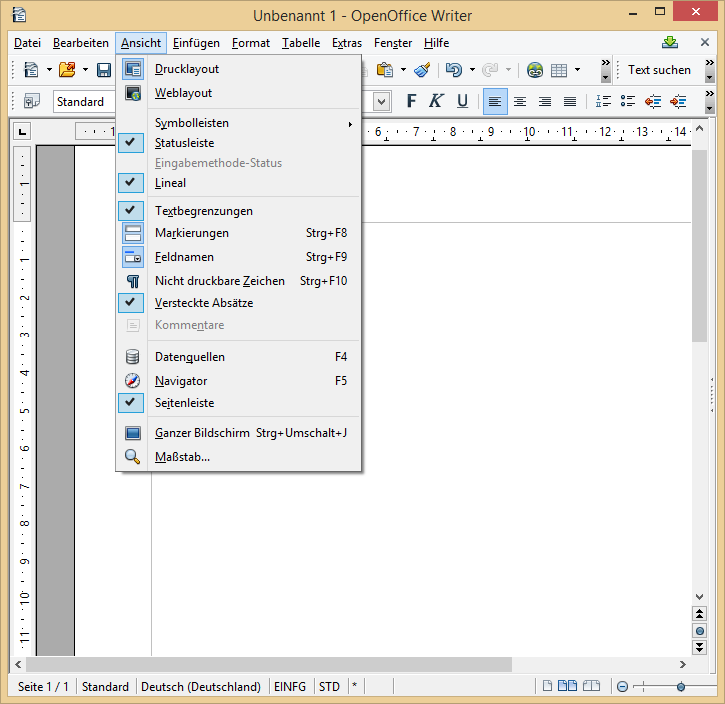
Task: Toggle the Lineal ruler option off
Action: [170, 183]
